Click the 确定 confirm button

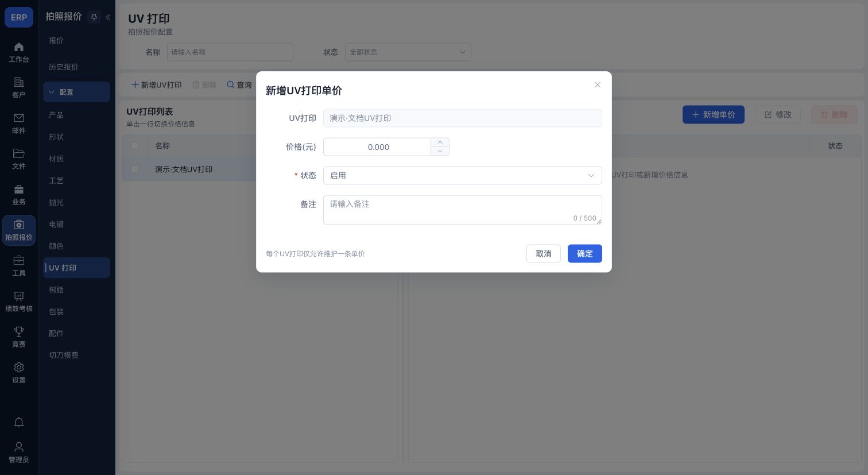point(585,254)
